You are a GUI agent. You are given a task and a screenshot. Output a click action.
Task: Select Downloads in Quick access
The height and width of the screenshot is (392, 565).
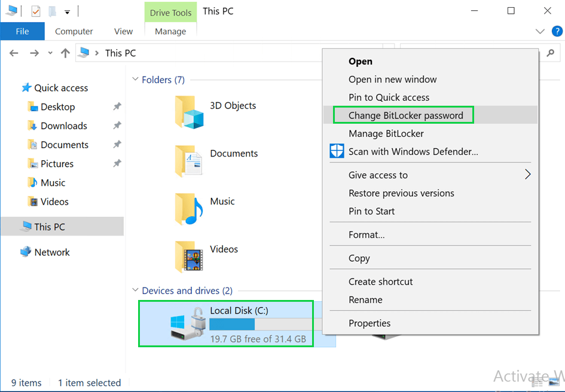(x=63, y=125)
